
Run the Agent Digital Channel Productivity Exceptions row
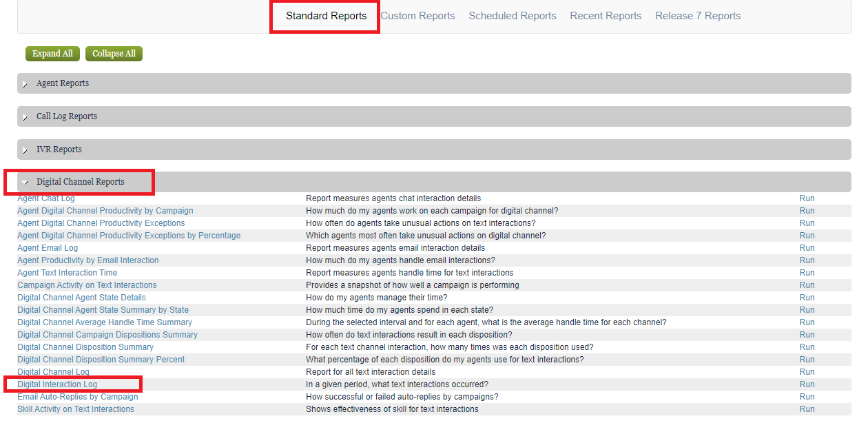(807, 223)
